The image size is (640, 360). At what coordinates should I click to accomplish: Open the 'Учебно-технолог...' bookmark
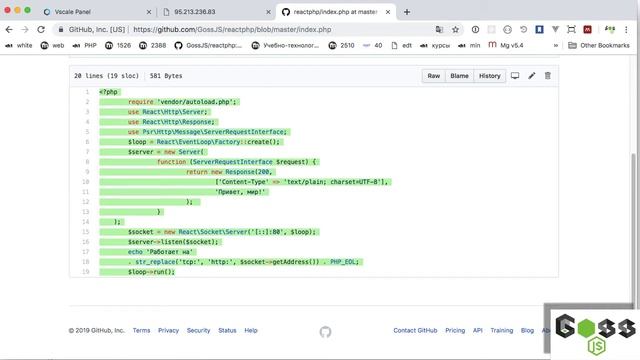[x=285, y=45]
